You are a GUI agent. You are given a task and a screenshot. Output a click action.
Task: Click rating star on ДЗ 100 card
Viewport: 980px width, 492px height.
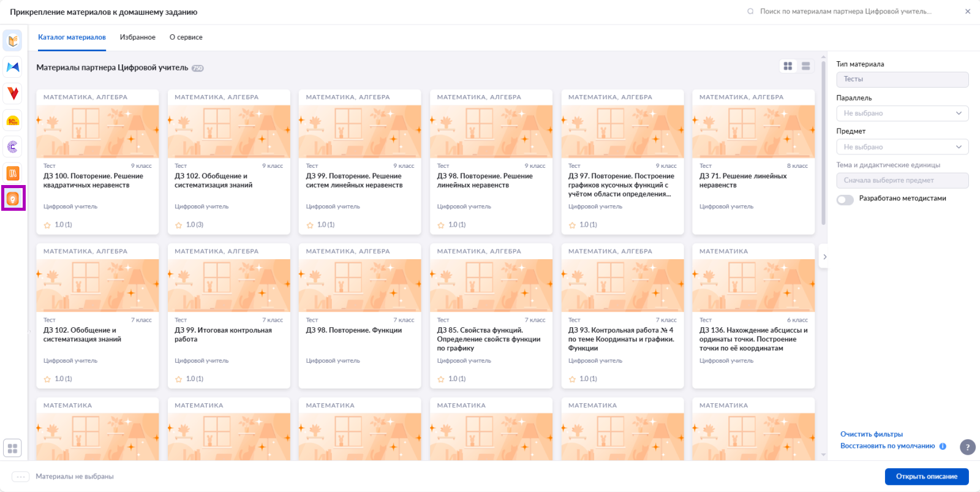48,225
